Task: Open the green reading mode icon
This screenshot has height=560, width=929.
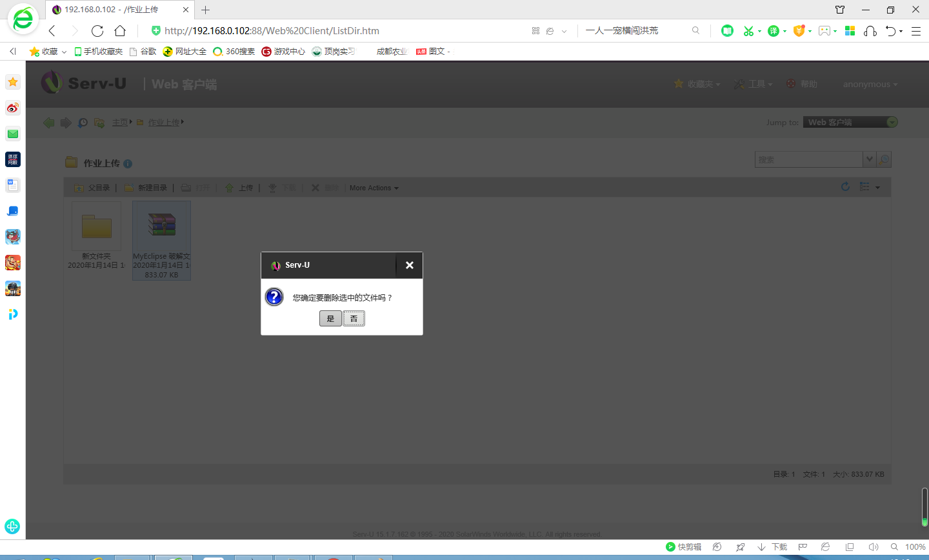Action: click(x=727, y=30)
